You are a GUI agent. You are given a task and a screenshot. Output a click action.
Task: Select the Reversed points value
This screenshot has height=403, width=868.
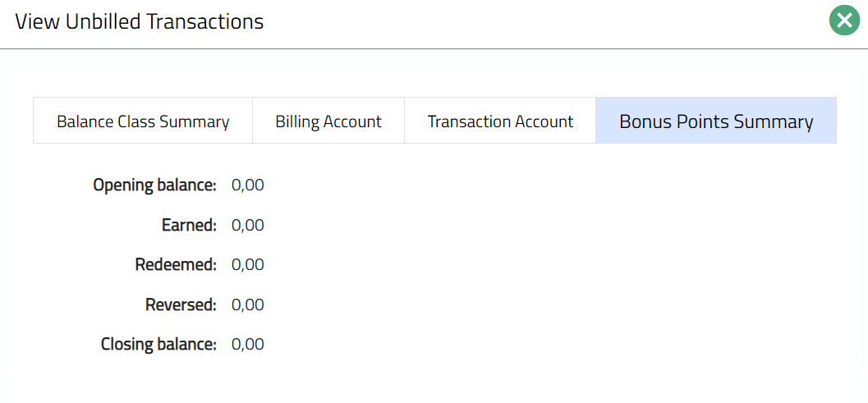click(248, 305)
